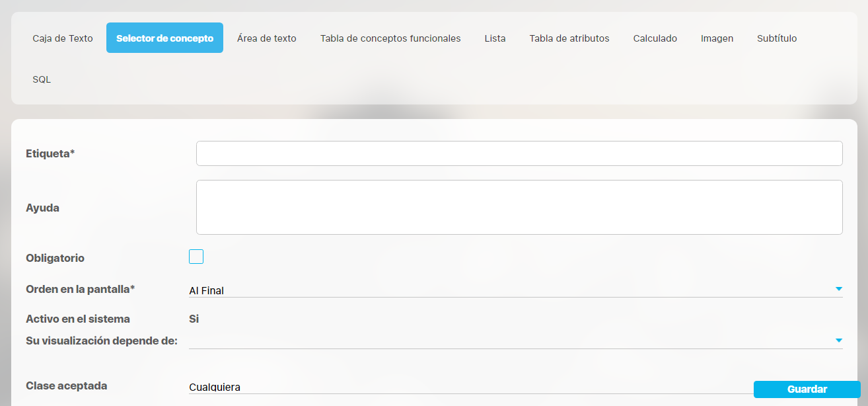Click the Si value for Activo en el sistema
Screen dimensions: 868x406
pos(194,319)
